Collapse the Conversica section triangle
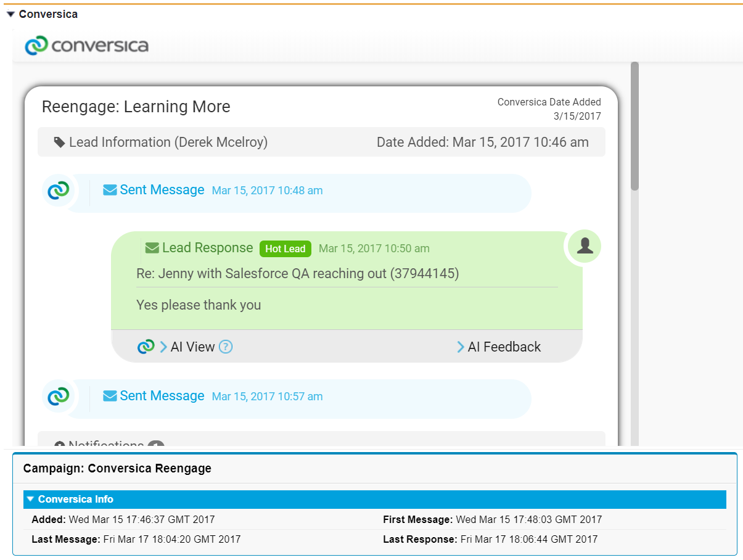The image size is (743, 560). point(10,14)
